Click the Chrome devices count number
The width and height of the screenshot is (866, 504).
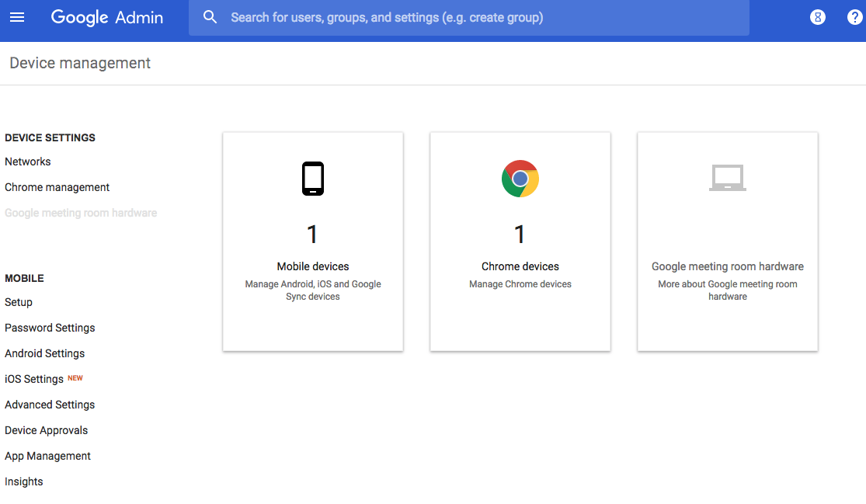click(519, 234)
